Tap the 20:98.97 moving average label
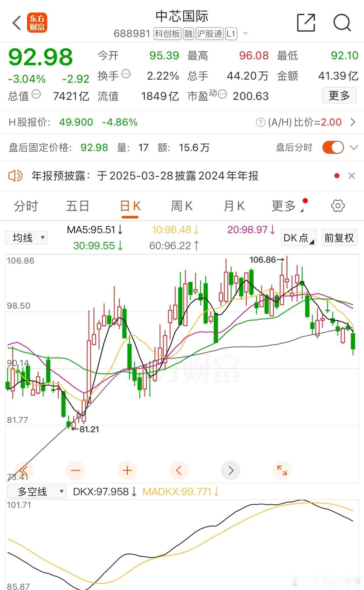Image resolution: width=364 pixels, height=590 pixels. [251, 230]
